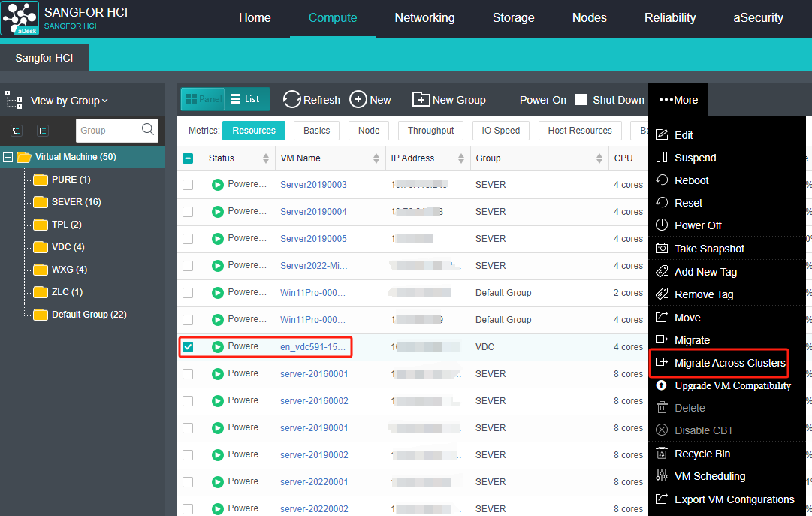Click the VM Scheduling sliders icon
The width and height of the screenshot is (812, 516).
pos(662,476)
